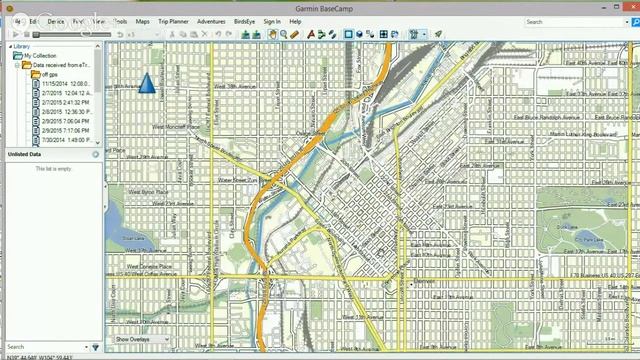Select the magnifier zoom tool

284,35
